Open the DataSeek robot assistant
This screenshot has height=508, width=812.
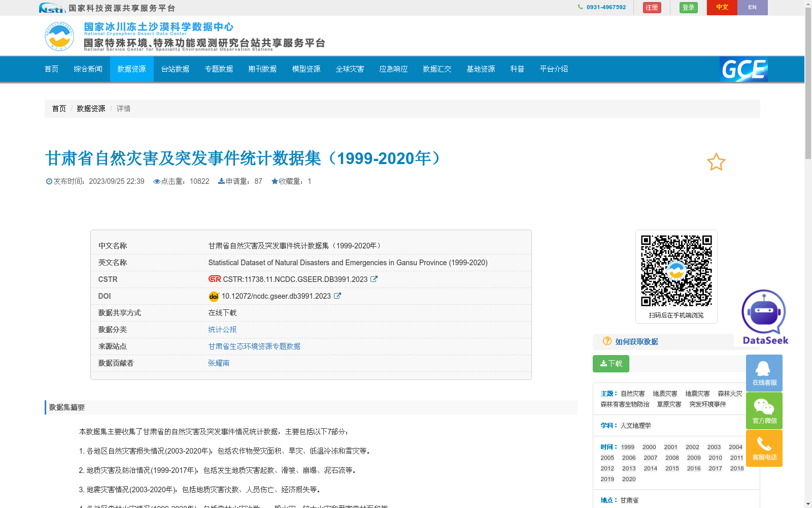coord(764,317)
